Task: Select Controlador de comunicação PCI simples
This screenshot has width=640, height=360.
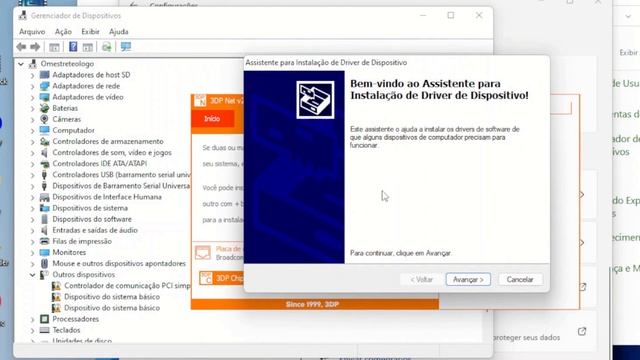Action: pos(127,286)
